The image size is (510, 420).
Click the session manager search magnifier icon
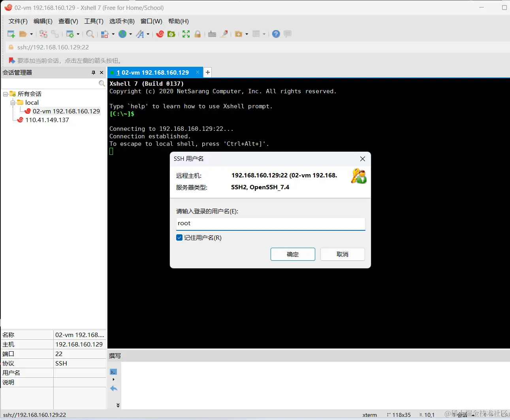pos(102,83)
